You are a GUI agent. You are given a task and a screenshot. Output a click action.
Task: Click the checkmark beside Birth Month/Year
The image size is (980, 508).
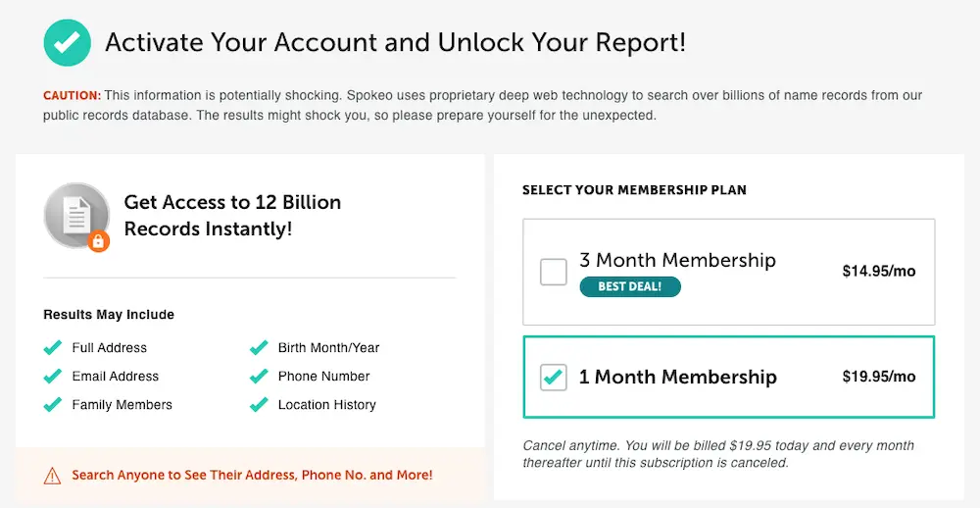pyautogui.click(x=259, y=348)
